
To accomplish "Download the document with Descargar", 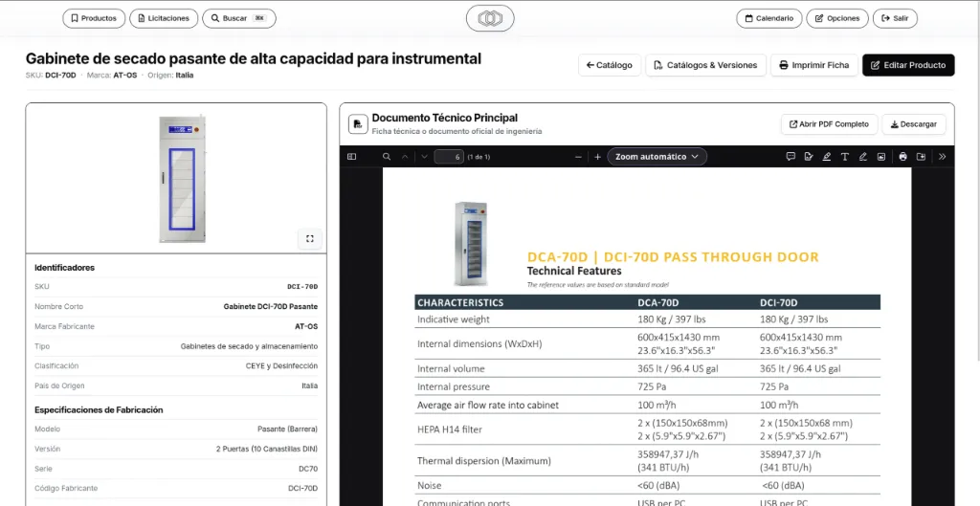I will (x=914, y=124).
